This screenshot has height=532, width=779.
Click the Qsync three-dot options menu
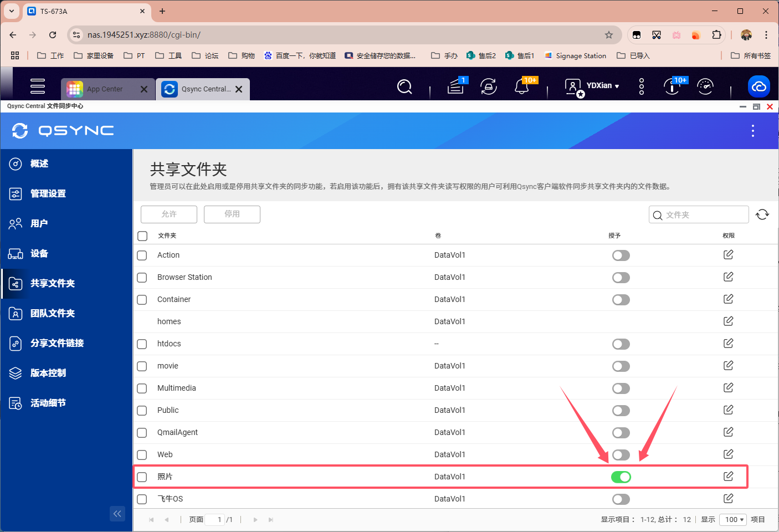[752, 131]
